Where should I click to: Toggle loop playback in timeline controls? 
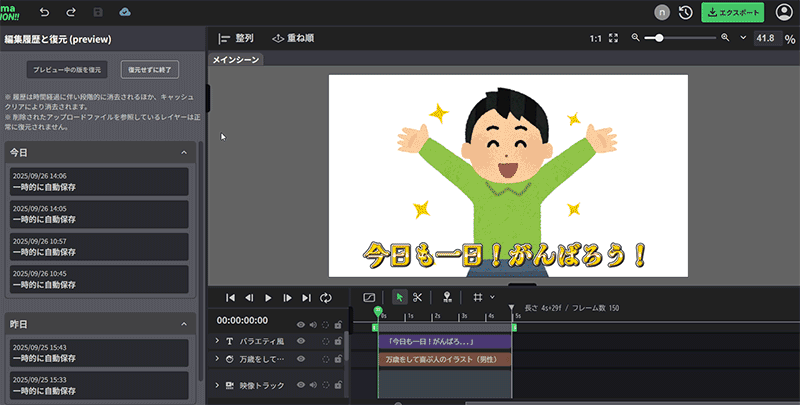tap(325, 297)
